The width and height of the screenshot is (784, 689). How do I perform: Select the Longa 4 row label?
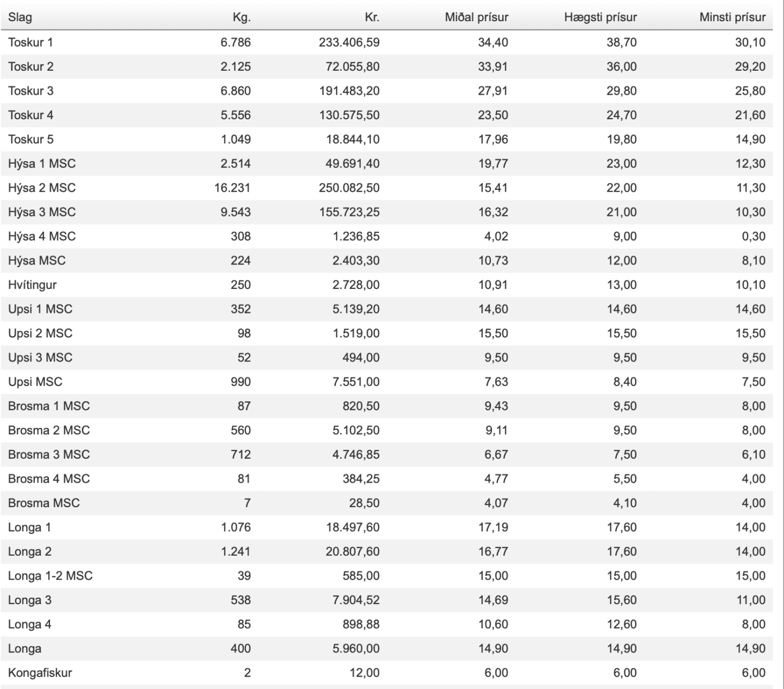pos(29,624)
